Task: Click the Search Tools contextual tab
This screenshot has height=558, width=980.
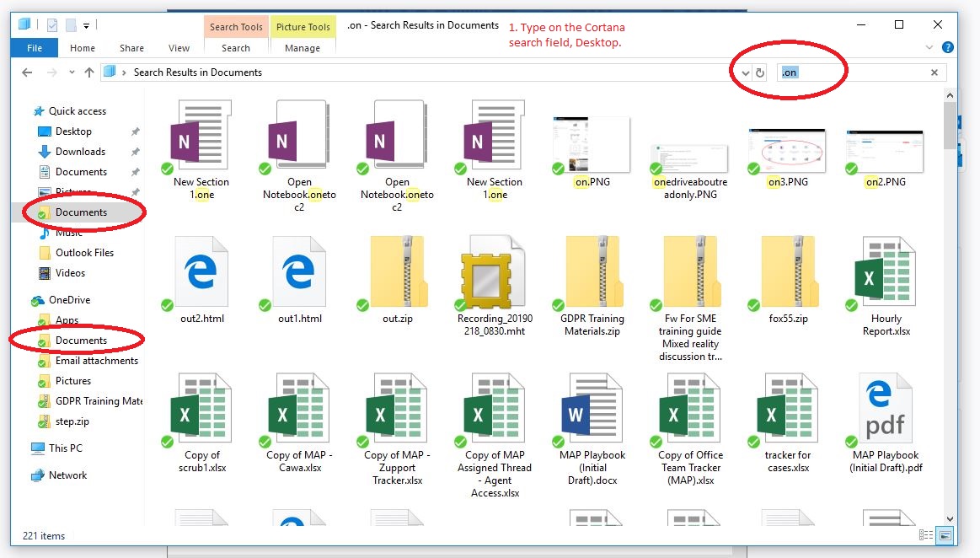Action: point(236,27)
